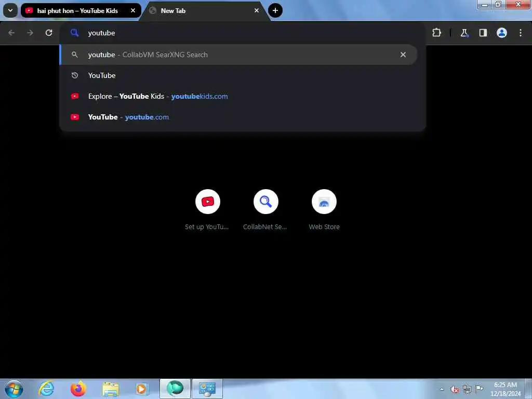Open a new tab with plus button
The height and width of the screenshot is (399, 532).
click(x=275, y=10)
